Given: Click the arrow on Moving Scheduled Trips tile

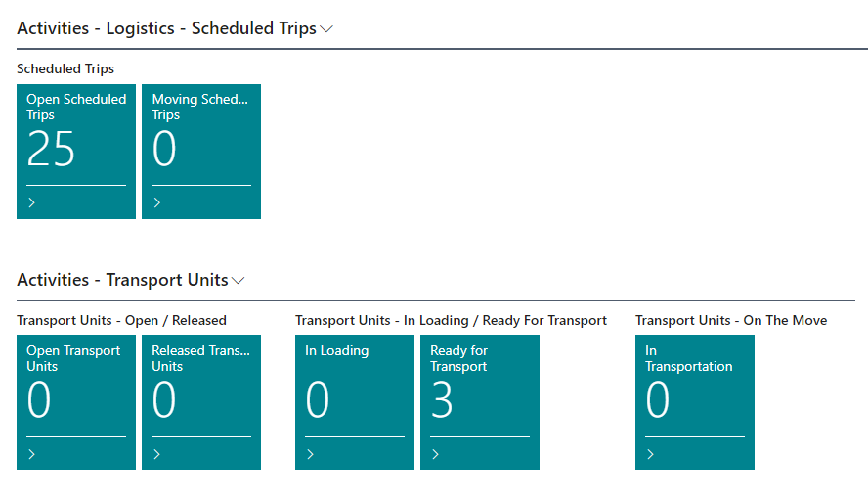Looking at the screenshot, I should tap(157, 203).
